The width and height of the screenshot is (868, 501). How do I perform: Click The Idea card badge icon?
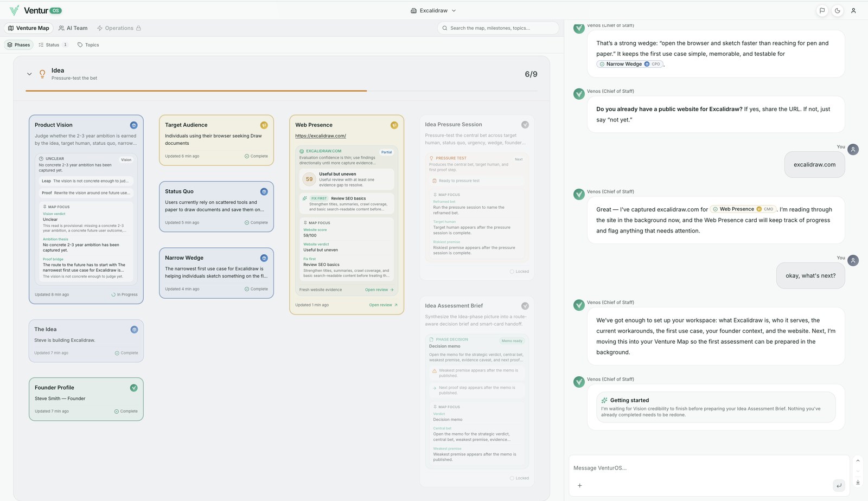[134, 330]
